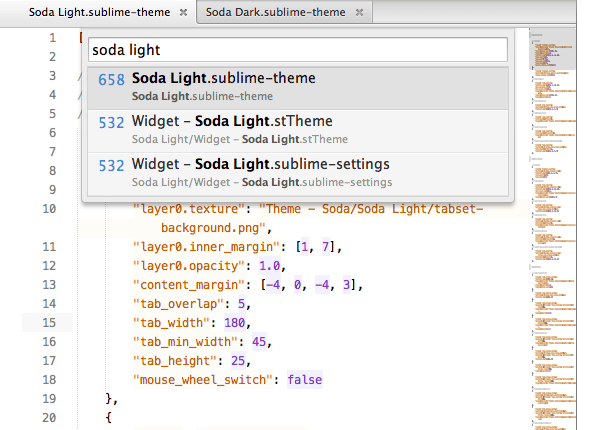Viewport: 600px width, 430px height.
Task: Click line number 10 in the gutter
Action: tap(50, 209)
